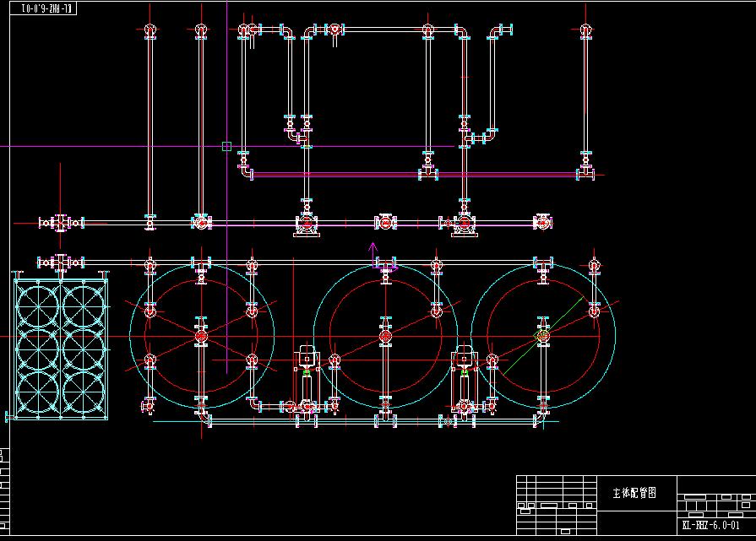The image size is (756, 541).
Task: Click the green pickbox square at crosshair intersection
Action: [x=226, y=146]
